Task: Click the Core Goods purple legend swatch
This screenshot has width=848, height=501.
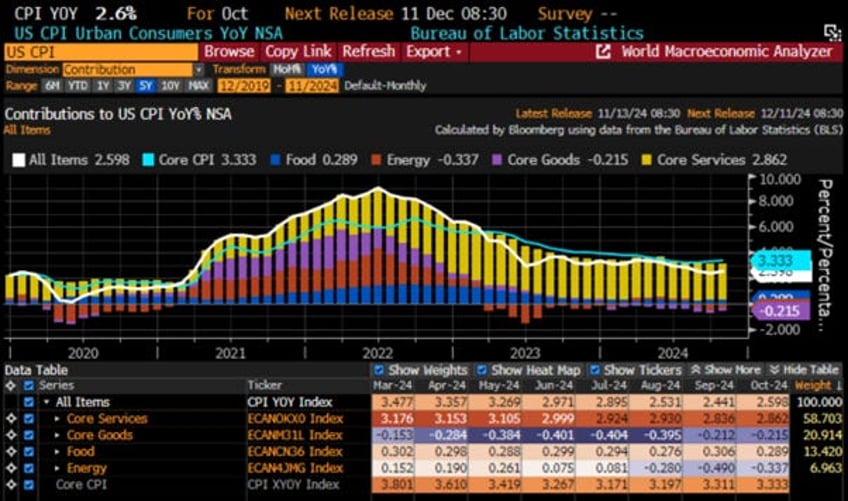Action: point(497,160)
